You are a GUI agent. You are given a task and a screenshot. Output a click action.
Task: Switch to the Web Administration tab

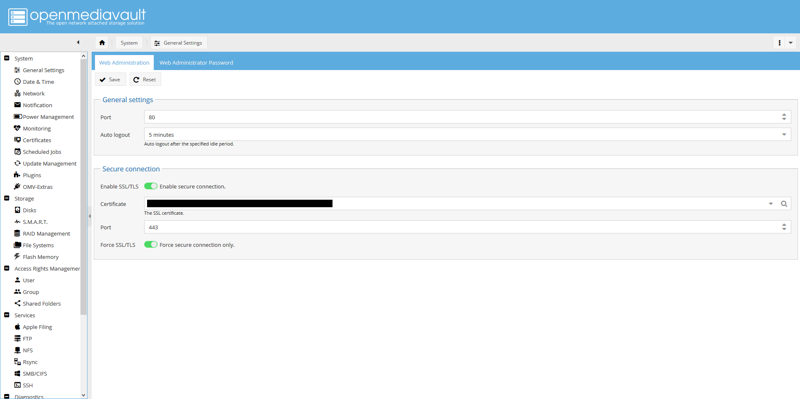(124, 63)
